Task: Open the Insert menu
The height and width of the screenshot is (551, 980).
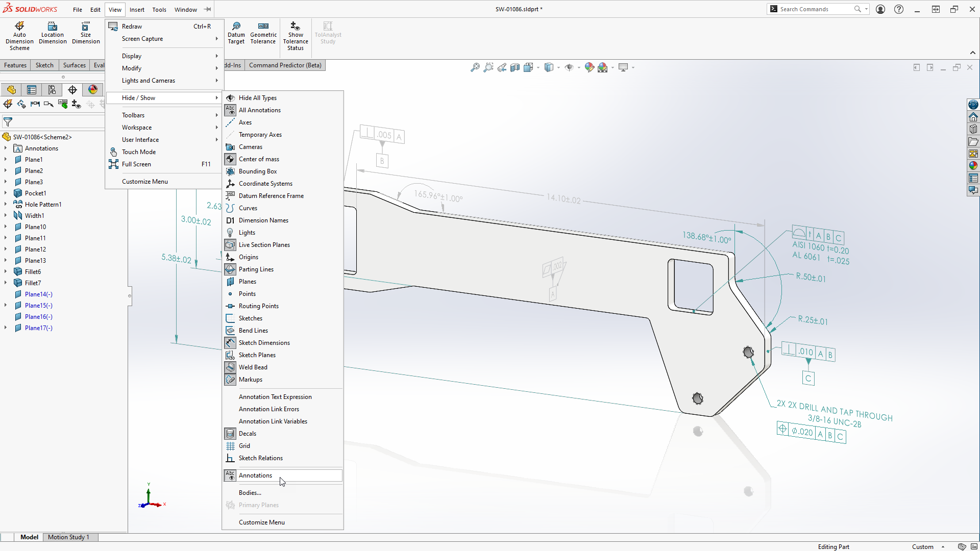Action: pos(136,9)
